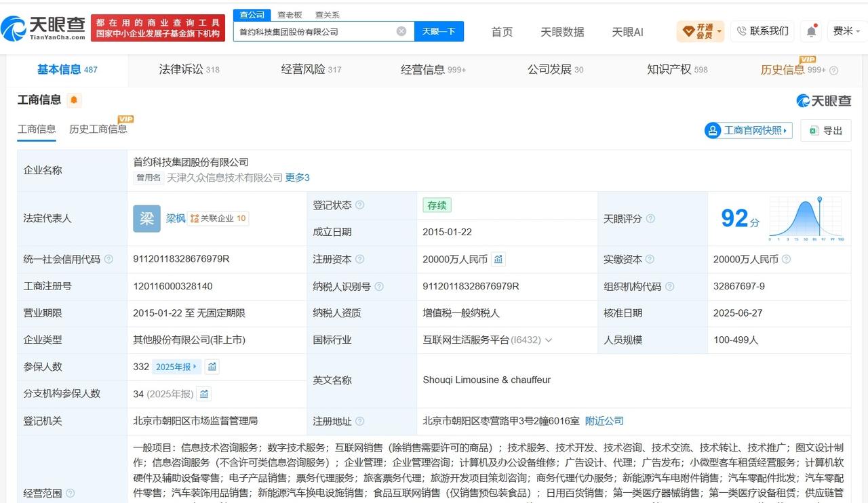Clear the search box with the X icon

click(x=401, y=31)
